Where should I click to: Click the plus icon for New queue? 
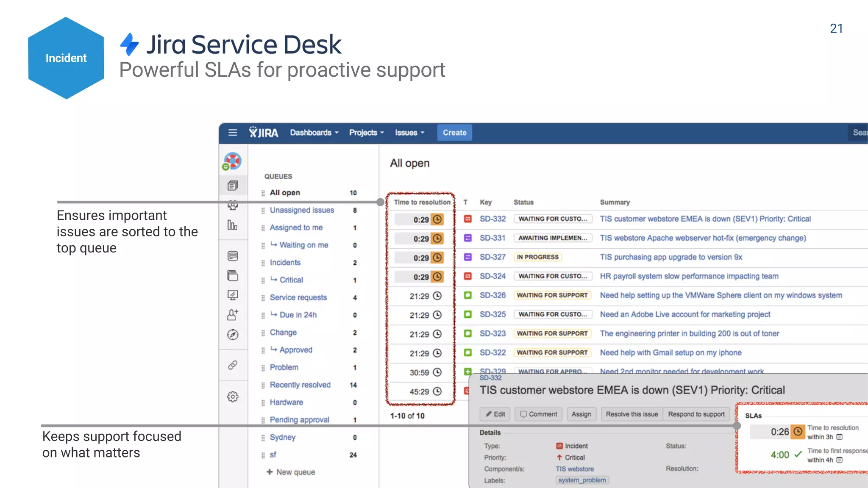click(x=270, y=472)
